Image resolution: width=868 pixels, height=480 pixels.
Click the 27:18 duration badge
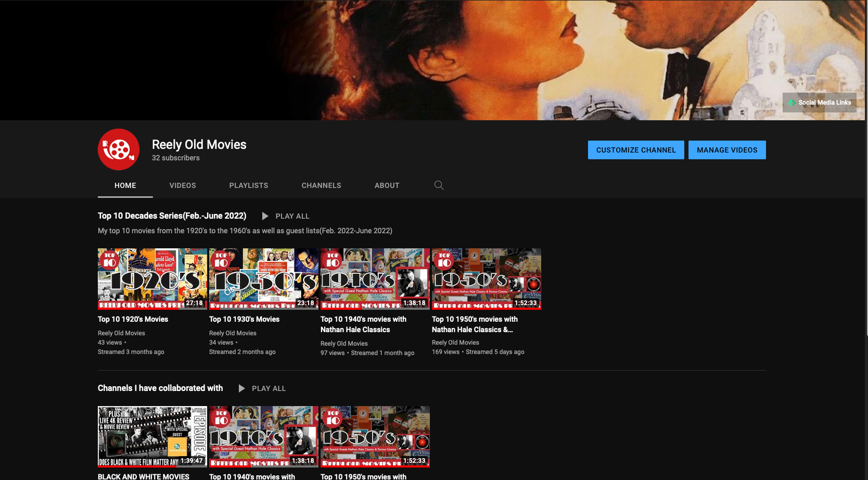pos(194,303)
